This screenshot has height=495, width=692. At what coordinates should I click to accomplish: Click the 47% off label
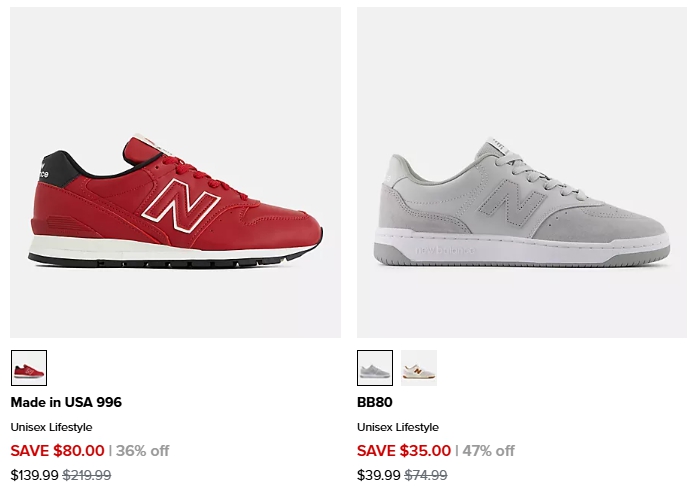(489, 451)
